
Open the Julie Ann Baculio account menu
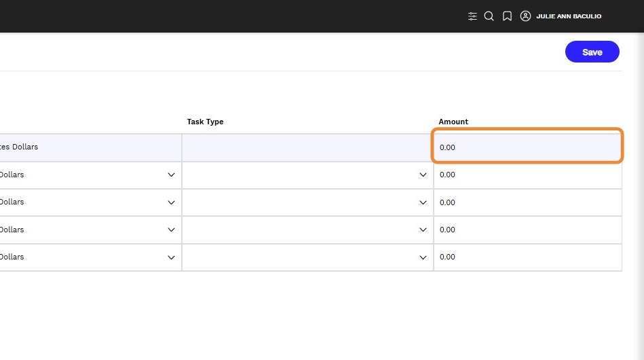569,16
